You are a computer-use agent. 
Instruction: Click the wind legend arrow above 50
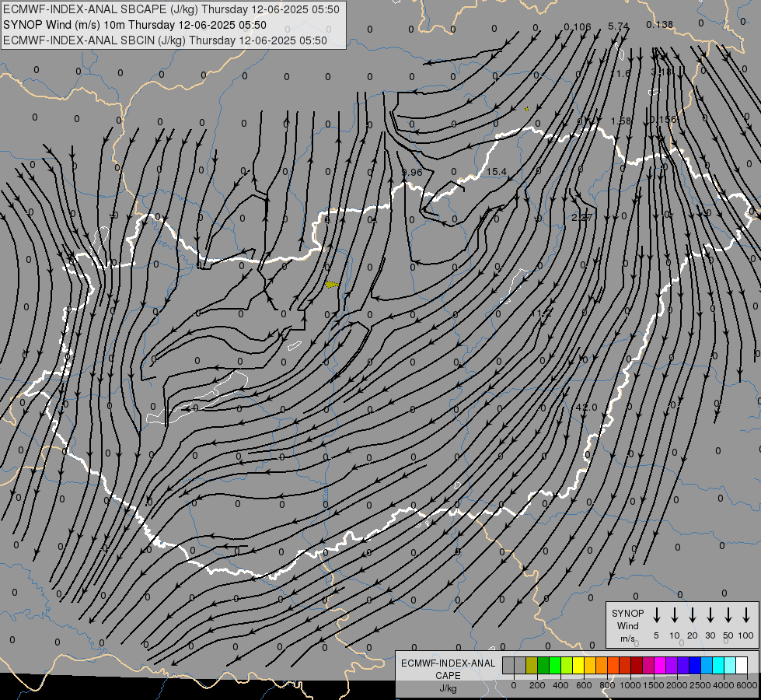(728, 615)
